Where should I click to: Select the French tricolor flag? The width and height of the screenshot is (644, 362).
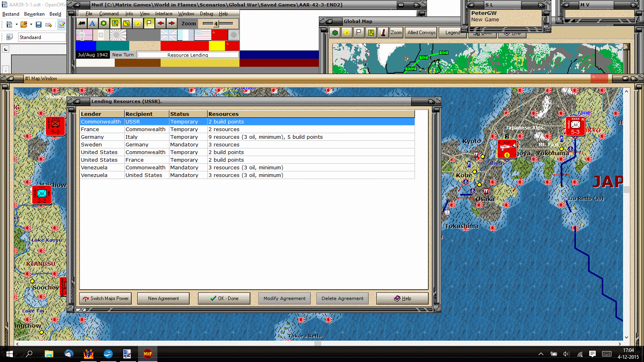point(186,35)
